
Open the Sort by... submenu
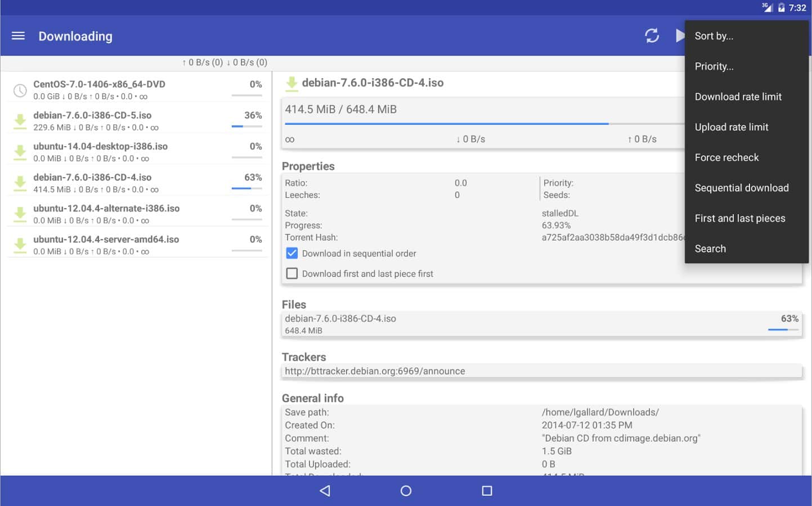(x=714, y=36)
